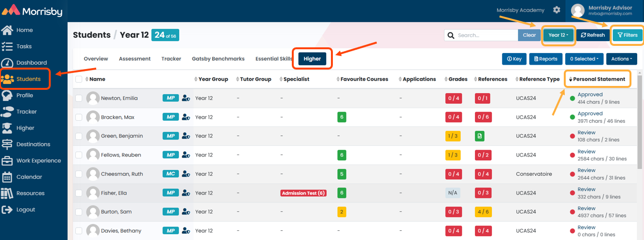
Task: Select checkbox for Green, Benjamin
Action: coord(79,136)
